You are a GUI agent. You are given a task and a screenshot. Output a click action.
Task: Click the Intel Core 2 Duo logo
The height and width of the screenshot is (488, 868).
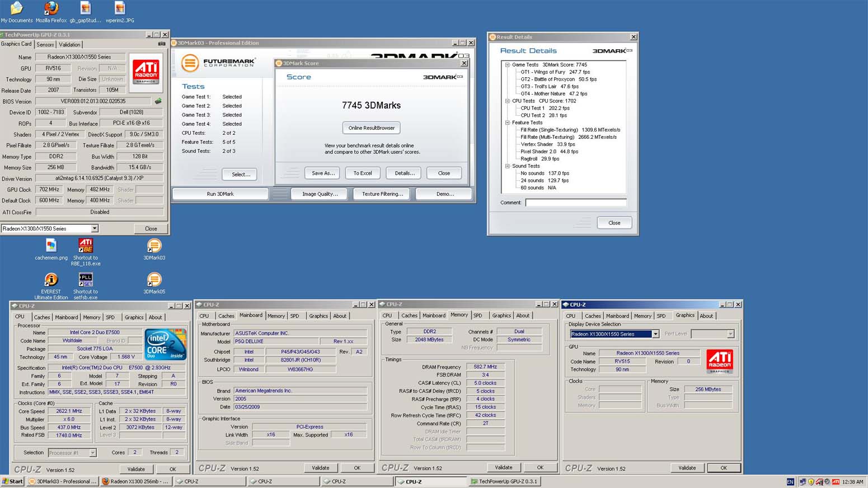click(x=166, y=345)
